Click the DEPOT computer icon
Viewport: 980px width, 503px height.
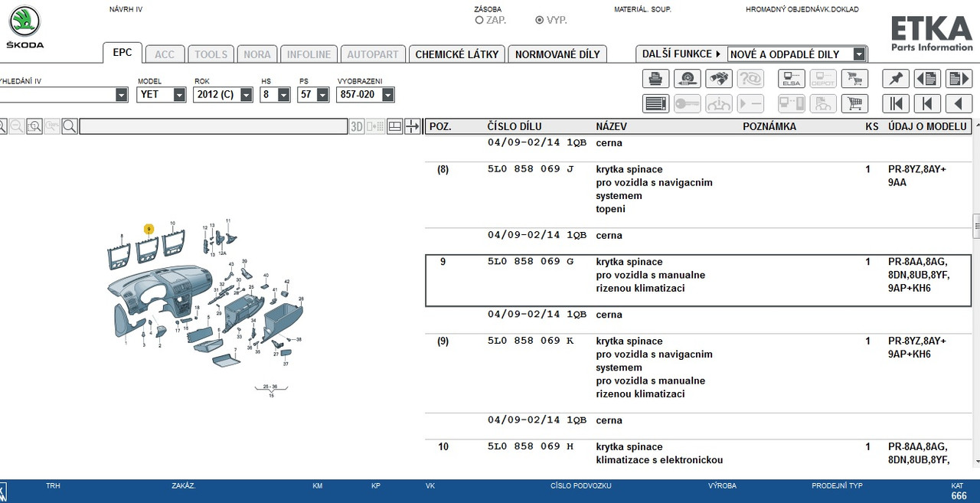[x=823, y=79]
